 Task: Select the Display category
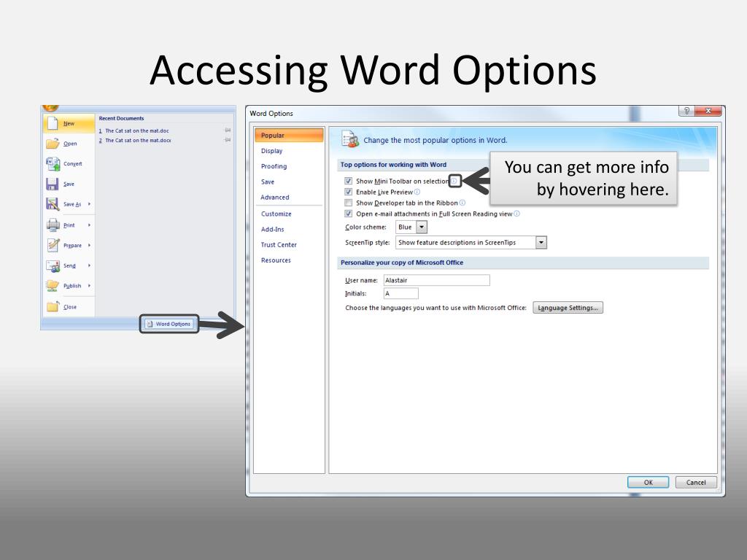click(289, 151)
